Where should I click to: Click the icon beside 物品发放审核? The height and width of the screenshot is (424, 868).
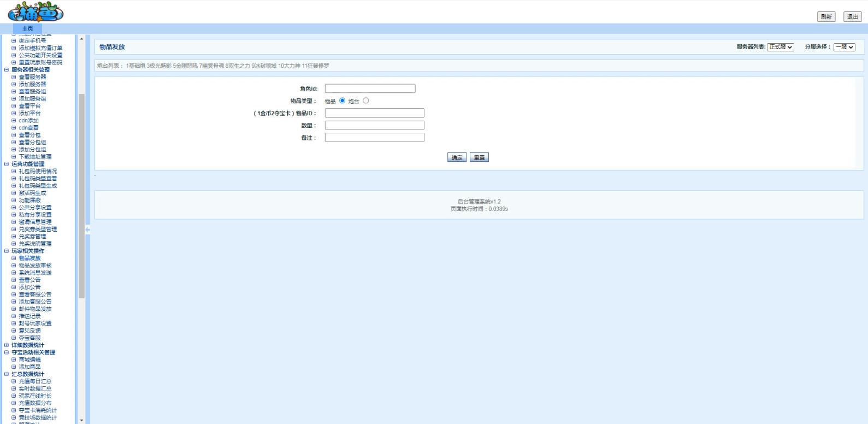click(14, 266)
